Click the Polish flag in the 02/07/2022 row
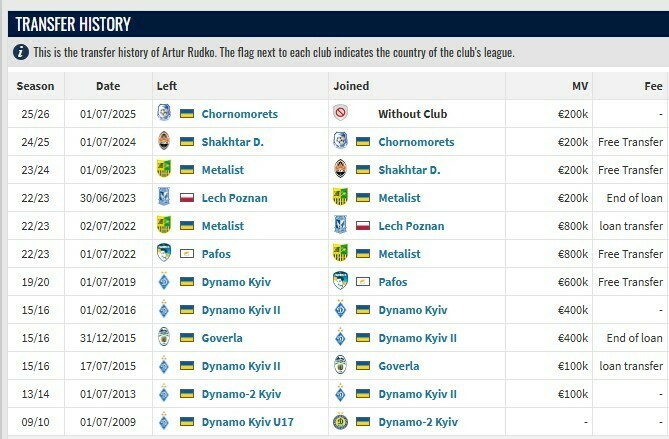This screenshot has height=439, width=669. (363, 226)
